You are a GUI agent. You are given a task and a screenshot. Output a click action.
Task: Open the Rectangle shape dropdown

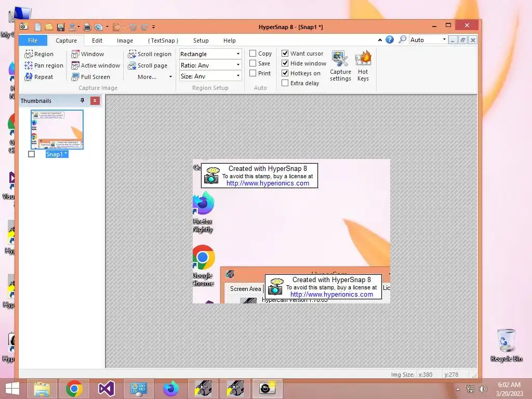(x=210, y=54)
